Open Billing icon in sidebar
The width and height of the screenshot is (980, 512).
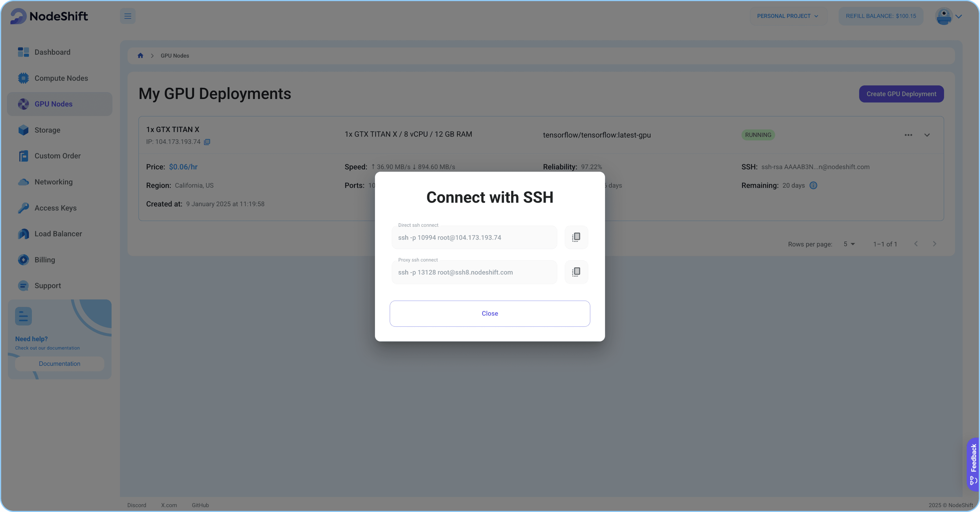click(23, 260)
